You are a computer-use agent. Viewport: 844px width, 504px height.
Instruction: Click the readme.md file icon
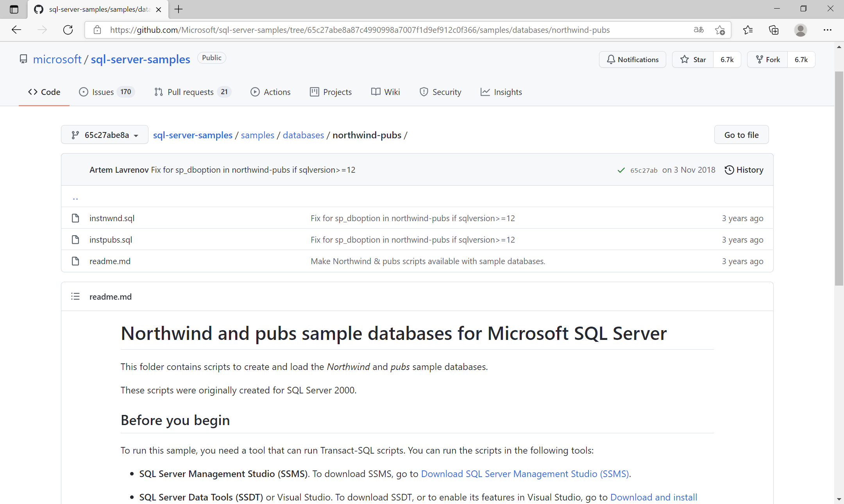coord(75,261)
